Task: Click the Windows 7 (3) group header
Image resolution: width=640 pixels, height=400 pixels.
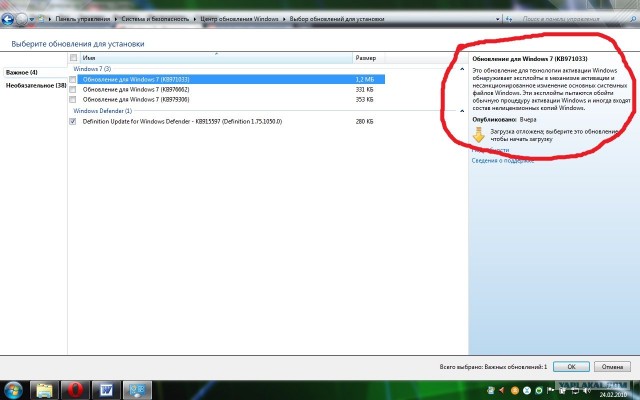Action: coord(92,69)
